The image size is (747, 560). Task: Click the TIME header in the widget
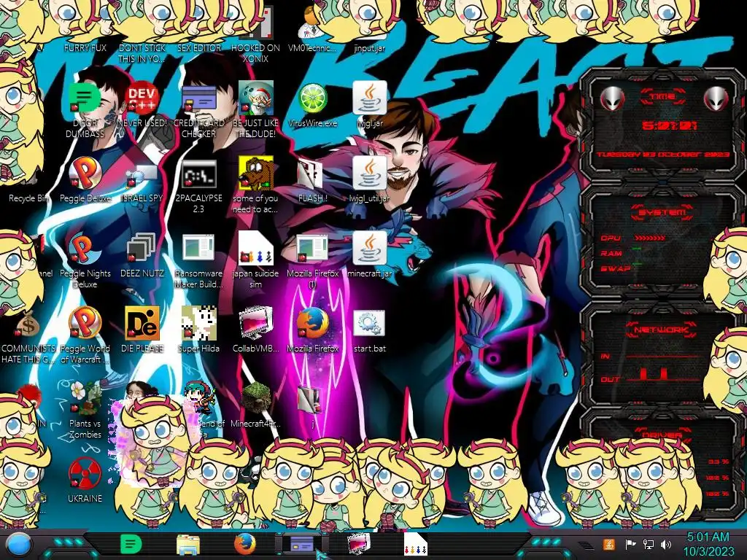662,97
